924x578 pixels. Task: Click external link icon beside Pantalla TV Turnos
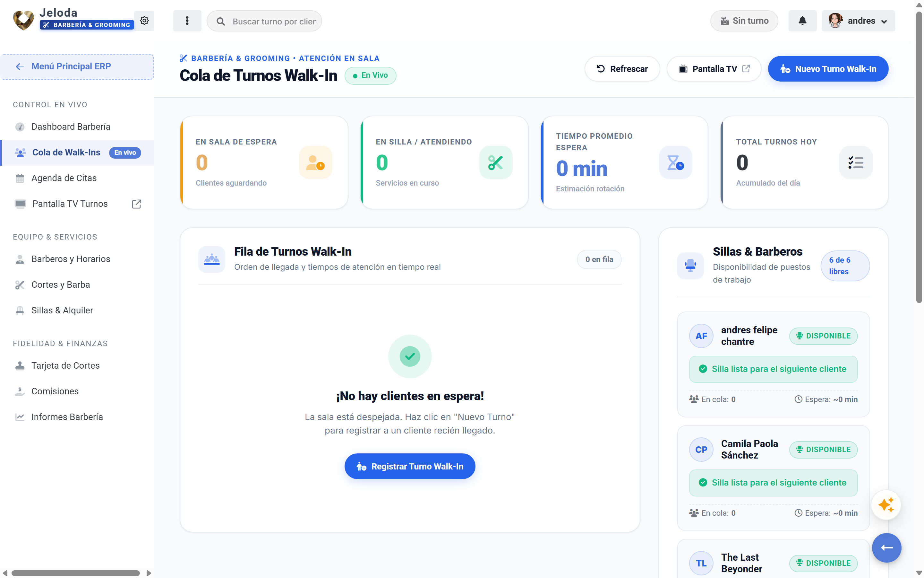136,204
